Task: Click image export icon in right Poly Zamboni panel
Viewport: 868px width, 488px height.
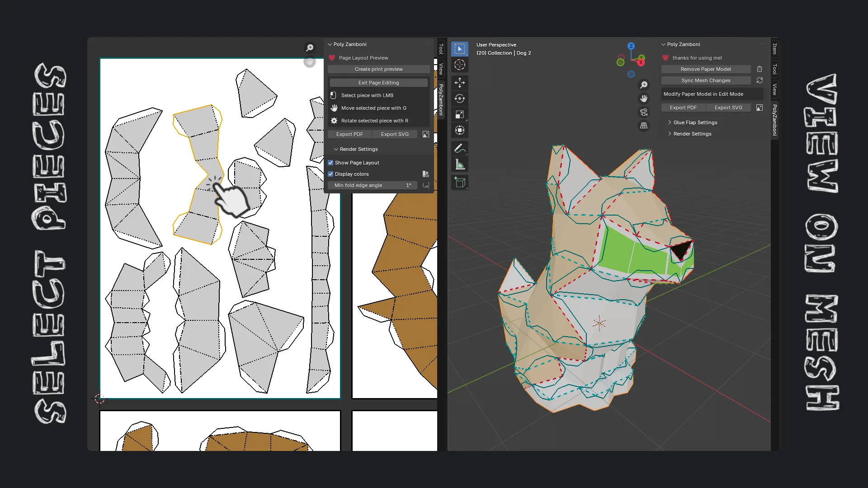Action: (759, 108)
